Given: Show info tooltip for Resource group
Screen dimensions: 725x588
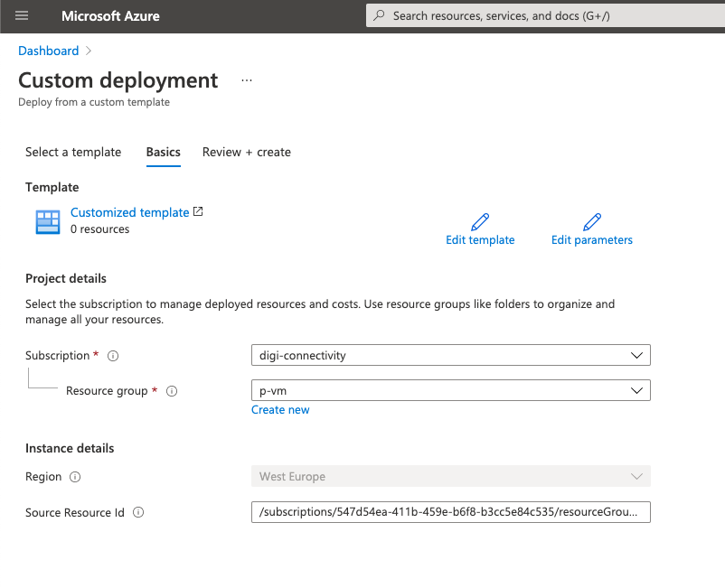Looking at the screenshot, I should pos(172,391).
